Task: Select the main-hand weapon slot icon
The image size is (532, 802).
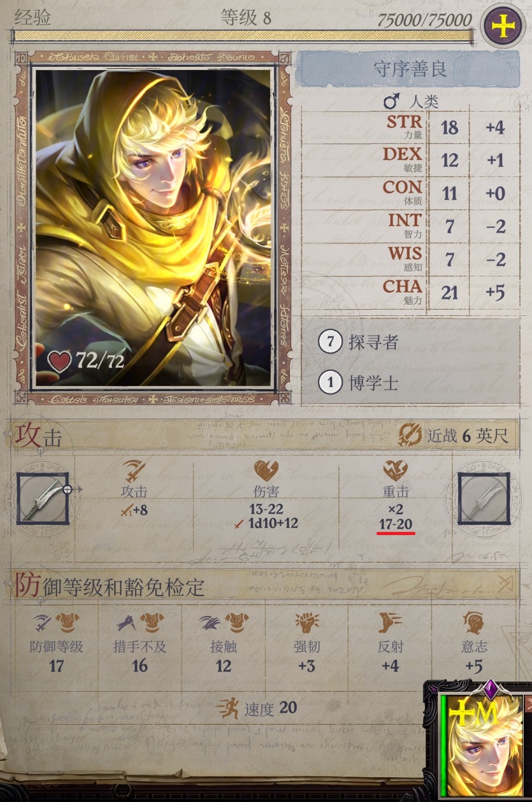Action: click(x=43, y=498)
